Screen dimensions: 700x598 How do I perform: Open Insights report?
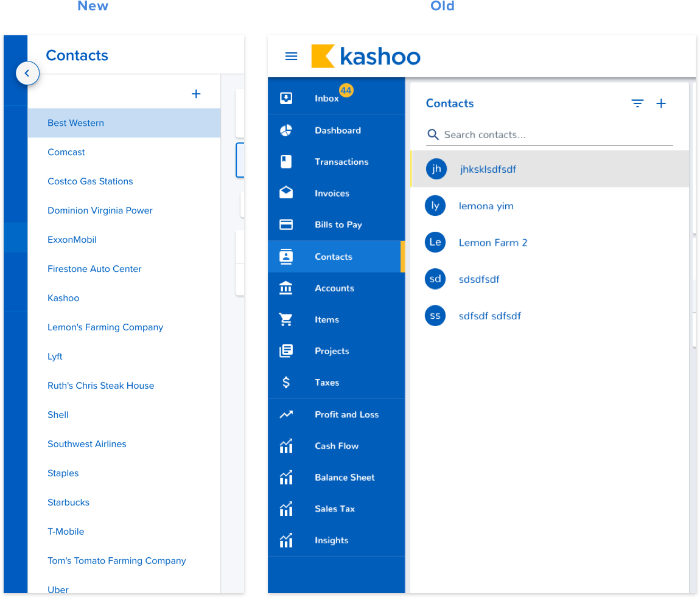click(x=336, y=540)
